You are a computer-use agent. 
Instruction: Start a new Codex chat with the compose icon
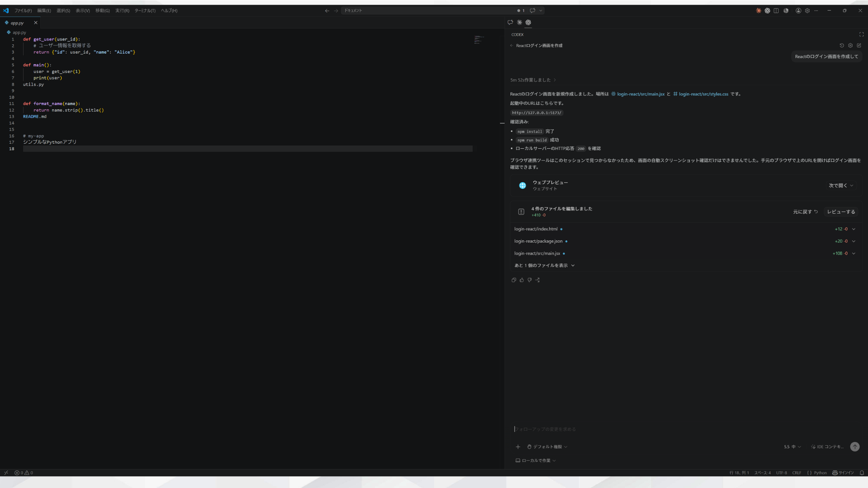pyautogui.click(x=859, y=46)
